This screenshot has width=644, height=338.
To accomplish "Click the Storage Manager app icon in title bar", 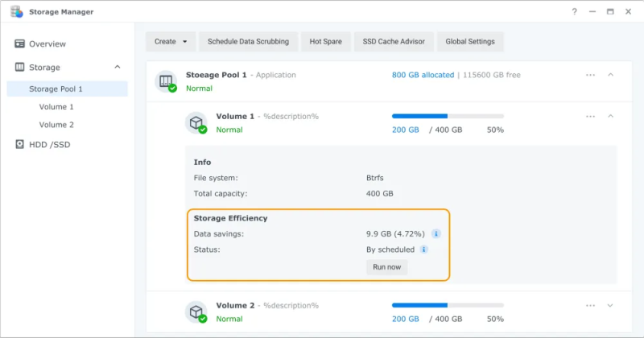I will pos(17,11).
